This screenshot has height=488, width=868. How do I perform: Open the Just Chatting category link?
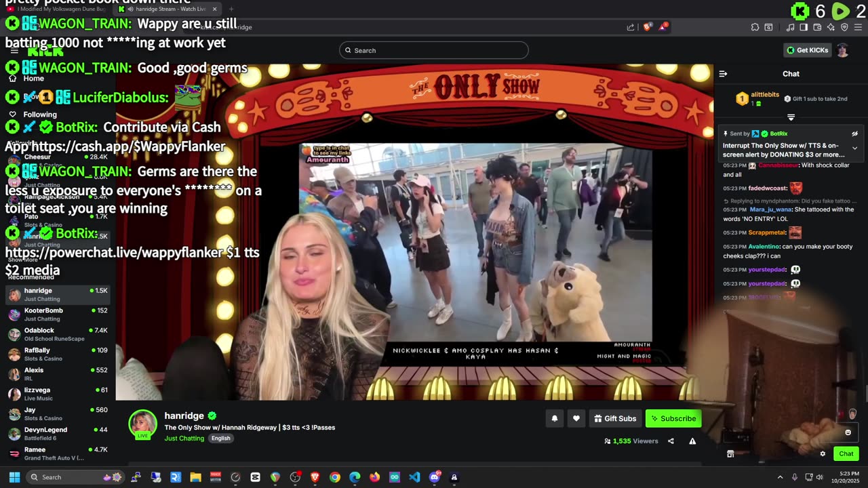tap(184, 439)
